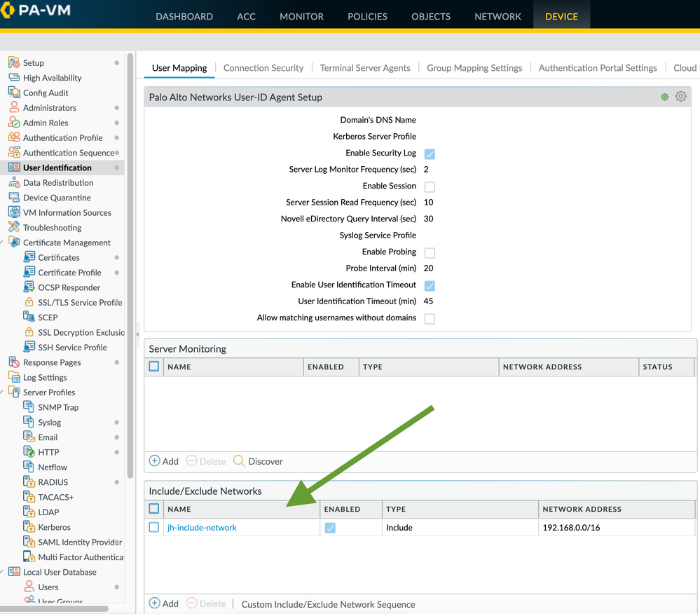Toggle select-all checkbox in Server Monitoring

pos(154,366)
